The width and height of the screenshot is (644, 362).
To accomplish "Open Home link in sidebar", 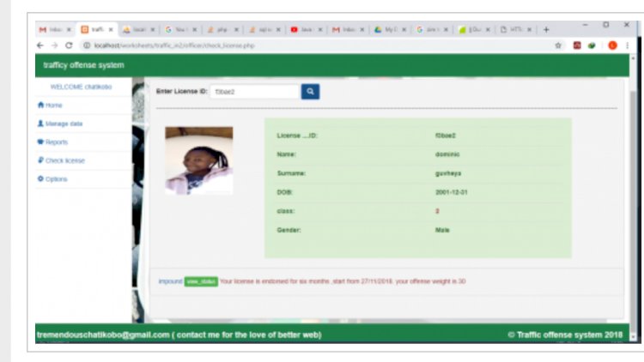I will (x=54, y=106).
